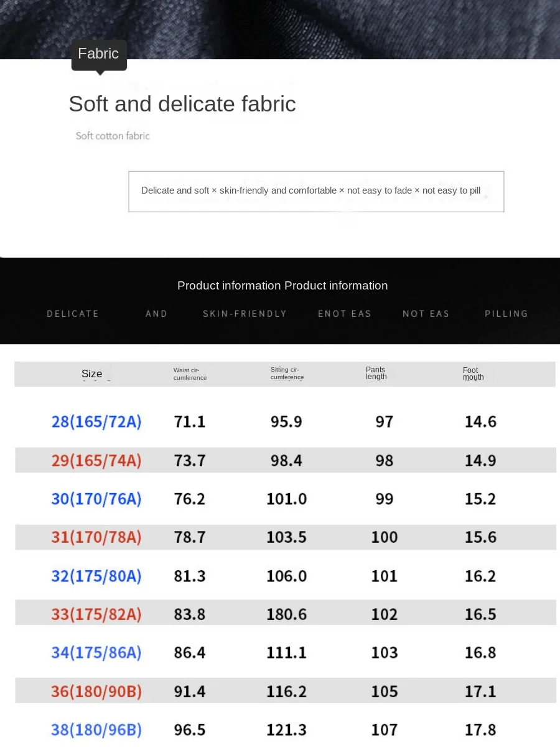Viewport: 560px width, 747px height.
Task: Click the dark Fabric label tag
Action: coord(99,55)
